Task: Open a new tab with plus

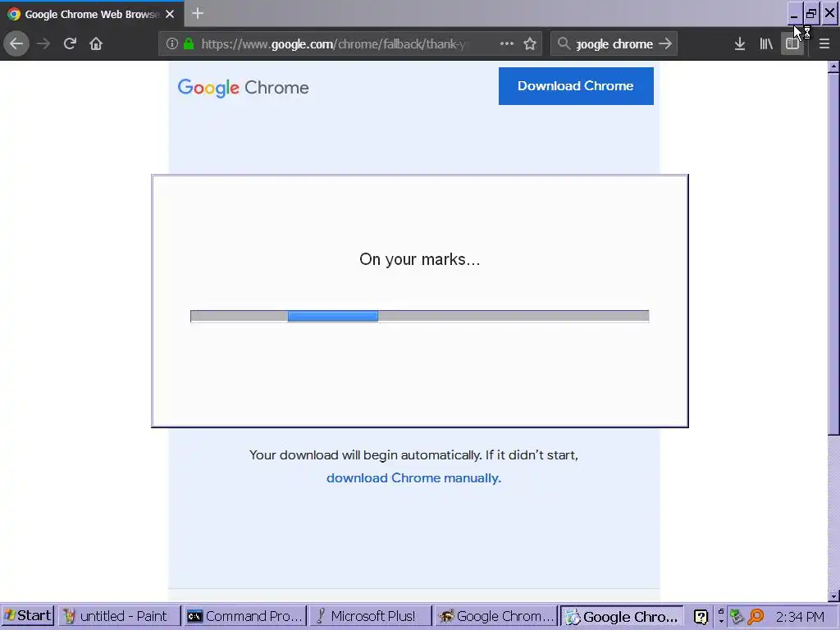Action: 198,13
